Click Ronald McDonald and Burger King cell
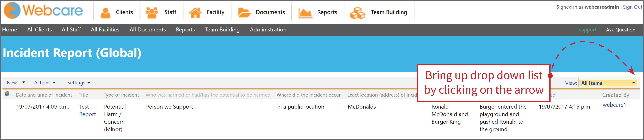Image resolution: width=644 pixels, height=140 pixels. pyautogui.click(x=449, y=114)
